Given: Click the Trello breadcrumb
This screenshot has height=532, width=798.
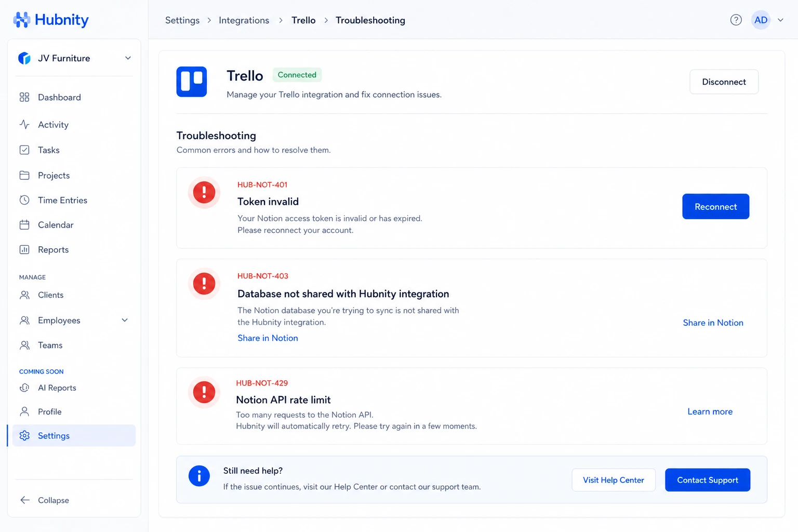Looking at the screenshot, I should point(303,20).
